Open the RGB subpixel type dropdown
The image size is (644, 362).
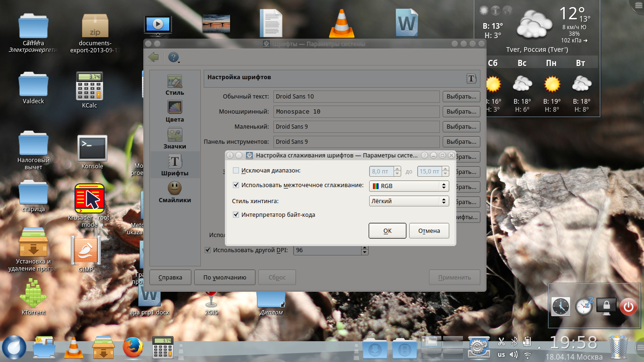409,186
